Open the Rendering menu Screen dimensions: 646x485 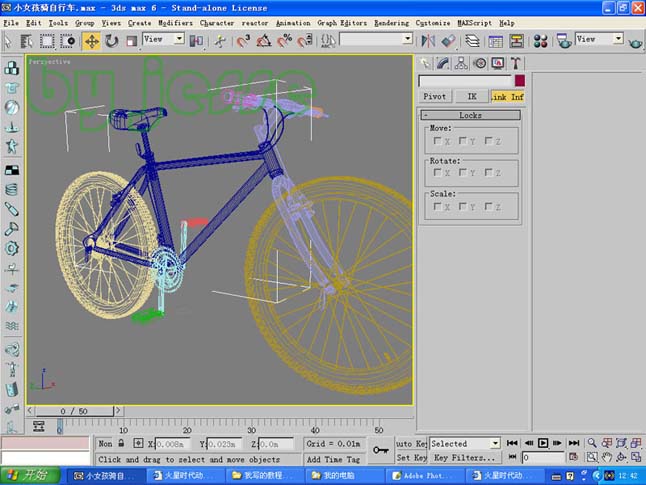click(391, 23)
